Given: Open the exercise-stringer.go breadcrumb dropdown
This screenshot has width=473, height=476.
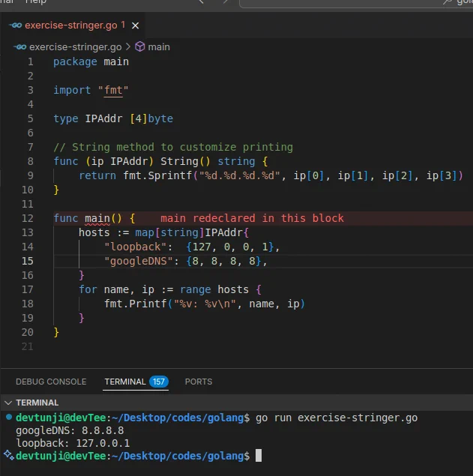Looking at the screenshot, I should click(74, 46).
